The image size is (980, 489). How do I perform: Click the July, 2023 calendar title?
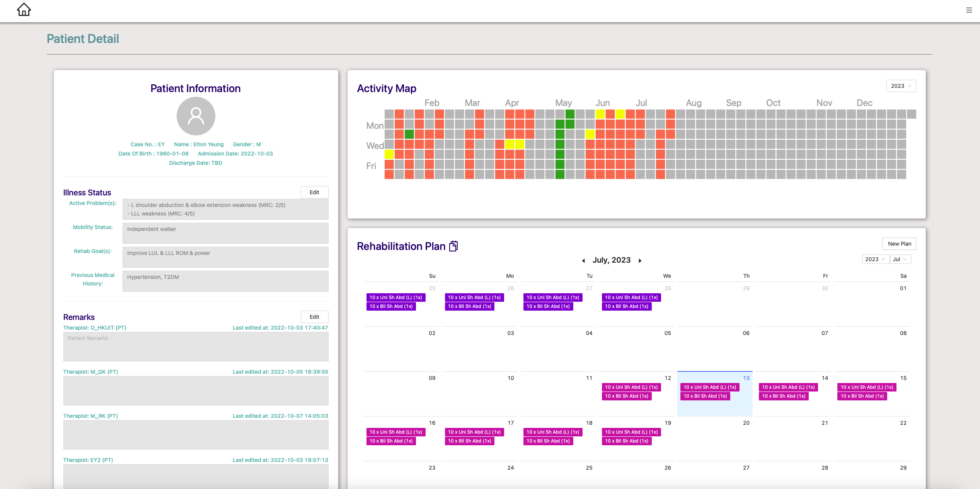pyautogui.click(x=612, y=260)
